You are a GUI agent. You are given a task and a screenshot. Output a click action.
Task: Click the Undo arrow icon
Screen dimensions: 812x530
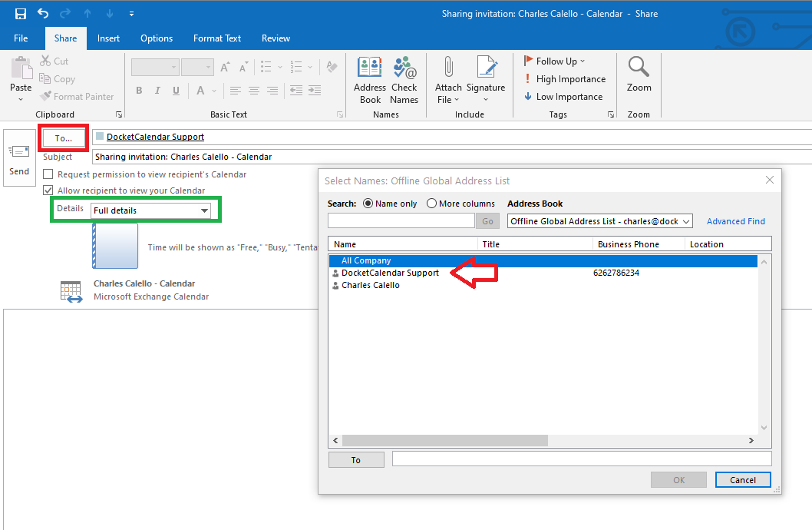coord(43,14)
